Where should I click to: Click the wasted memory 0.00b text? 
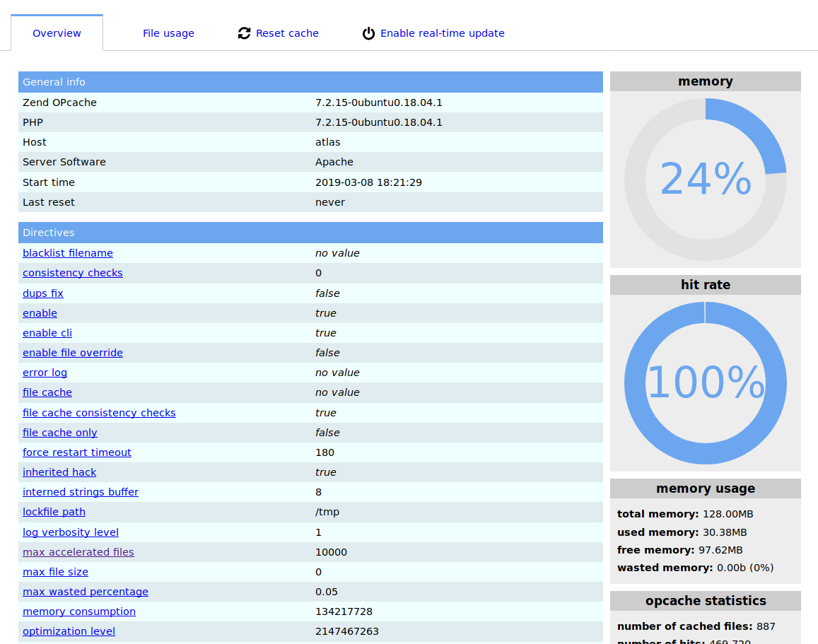point(696,568)
